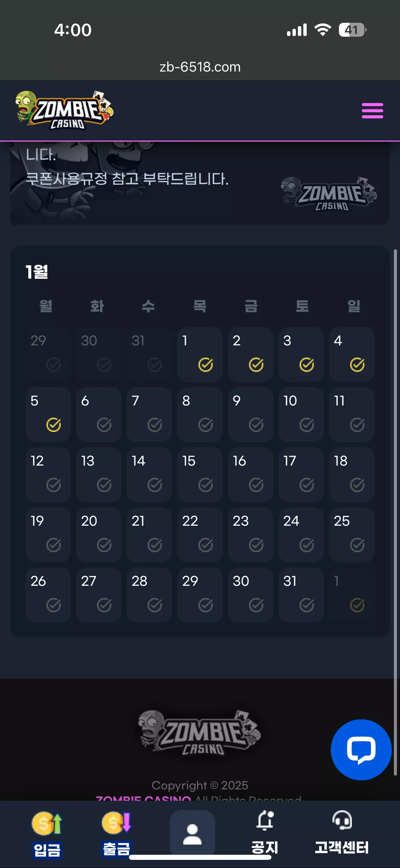
Task: Tap the gray footer Zombie Casino logo
Action: pos(200,733)
